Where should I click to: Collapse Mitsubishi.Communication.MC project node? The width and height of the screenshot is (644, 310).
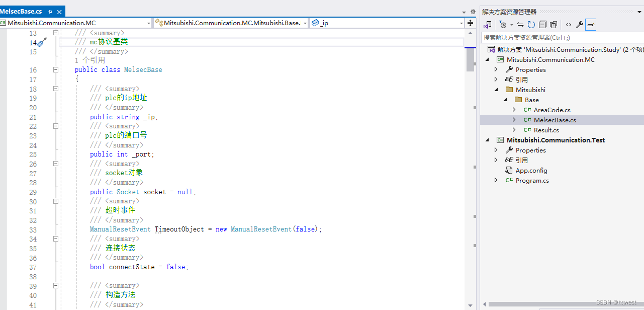click(487, 60)
